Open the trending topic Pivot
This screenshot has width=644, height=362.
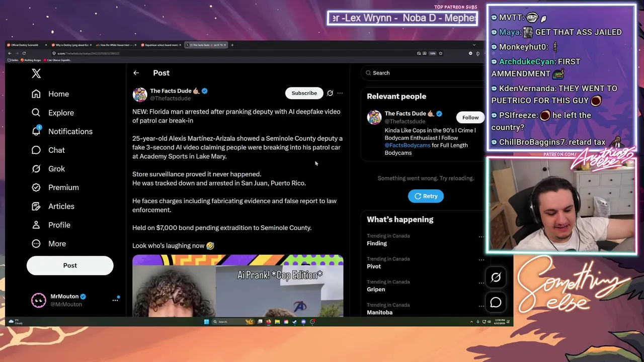(374, 266)
